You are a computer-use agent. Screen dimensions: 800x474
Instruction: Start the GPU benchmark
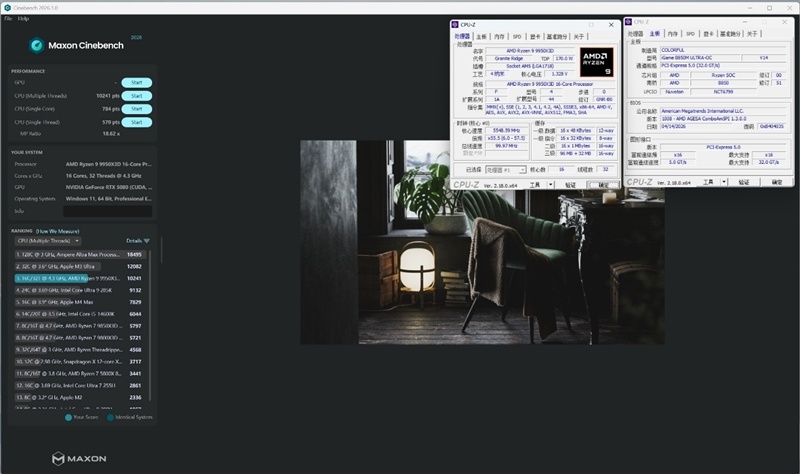pyautogui.click(x=137, y=83)
